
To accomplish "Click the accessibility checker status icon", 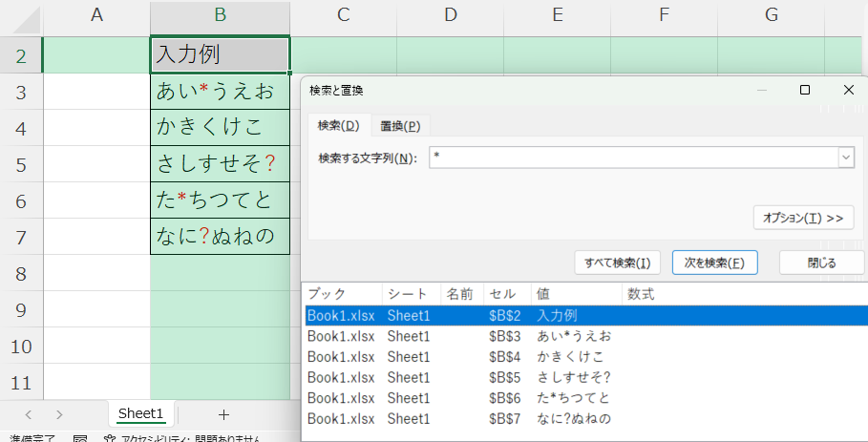I will pyautogui.click(x=109, y=438).
